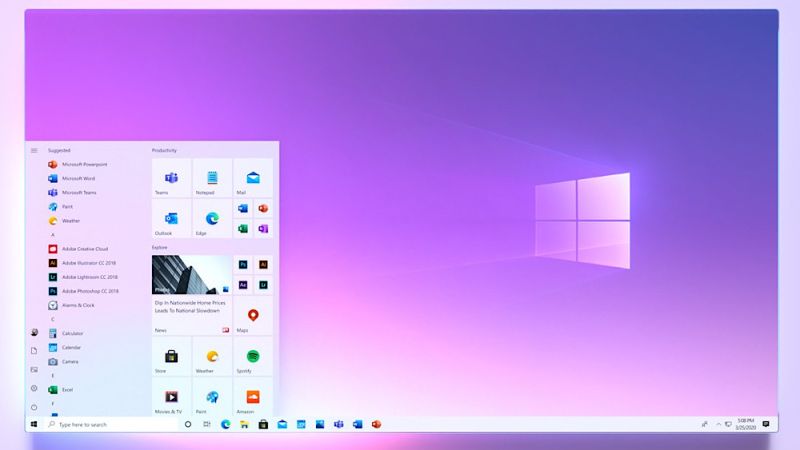Open the Amazon tile
800x450 pixels.
(253, 396)
